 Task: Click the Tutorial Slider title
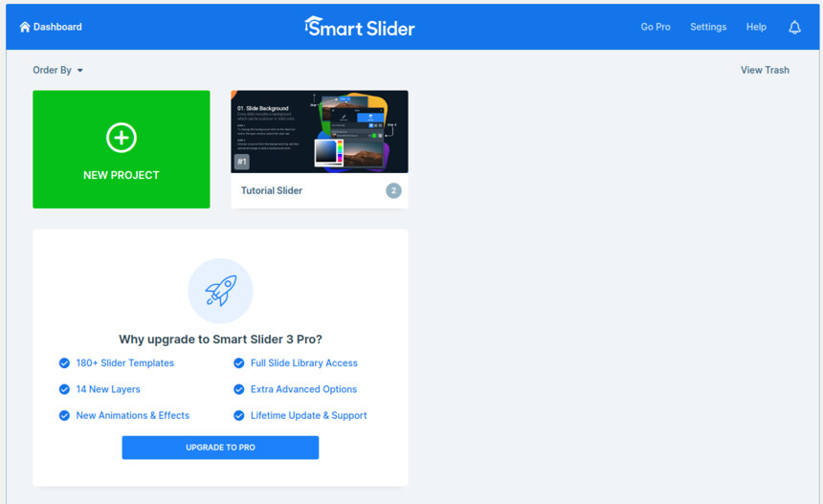272,190
